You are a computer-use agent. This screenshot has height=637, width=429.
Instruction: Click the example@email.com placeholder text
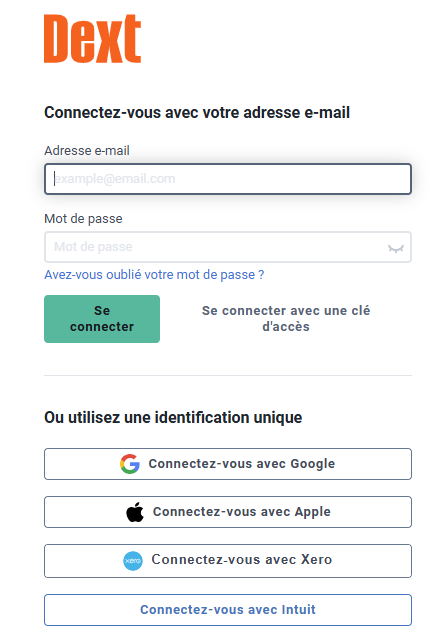(115, 179)
